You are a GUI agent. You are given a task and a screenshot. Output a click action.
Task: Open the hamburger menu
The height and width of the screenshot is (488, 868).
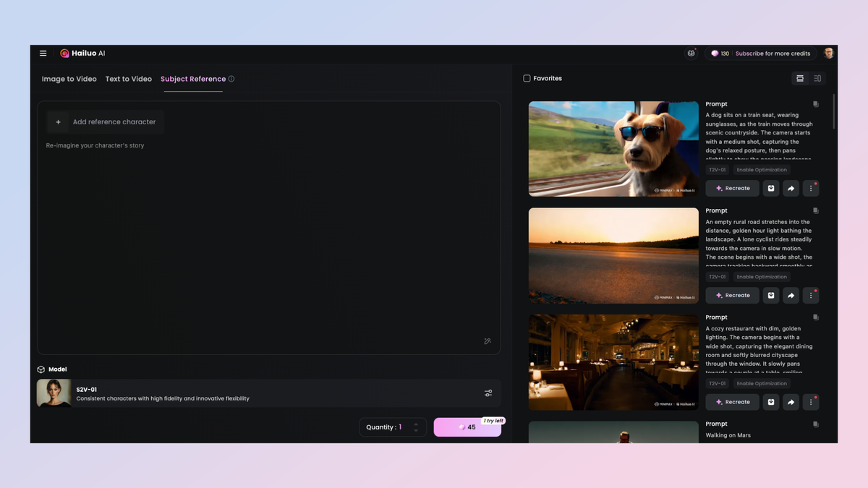click(43, 53)
